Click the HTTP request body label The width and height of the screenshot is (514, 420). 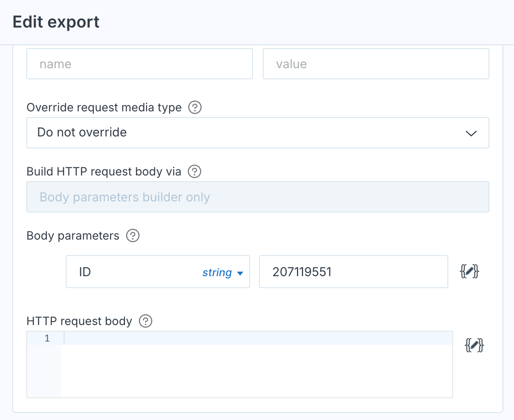79,321
